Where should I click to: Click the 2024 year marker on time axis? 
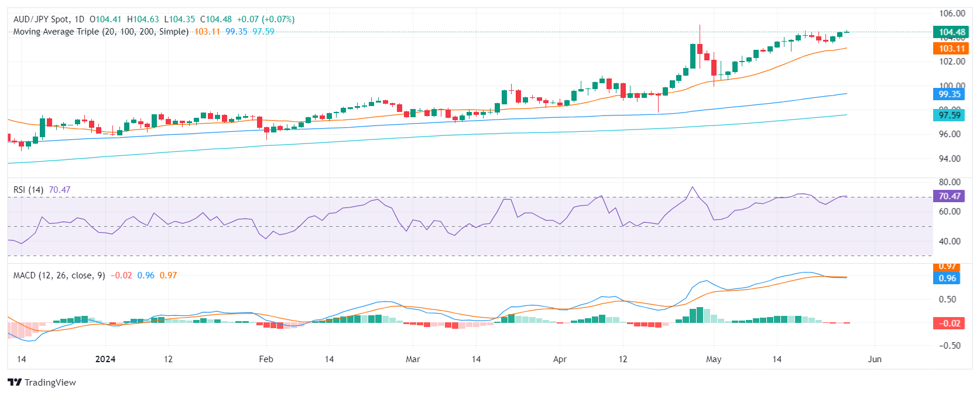[x=105, y=359]
